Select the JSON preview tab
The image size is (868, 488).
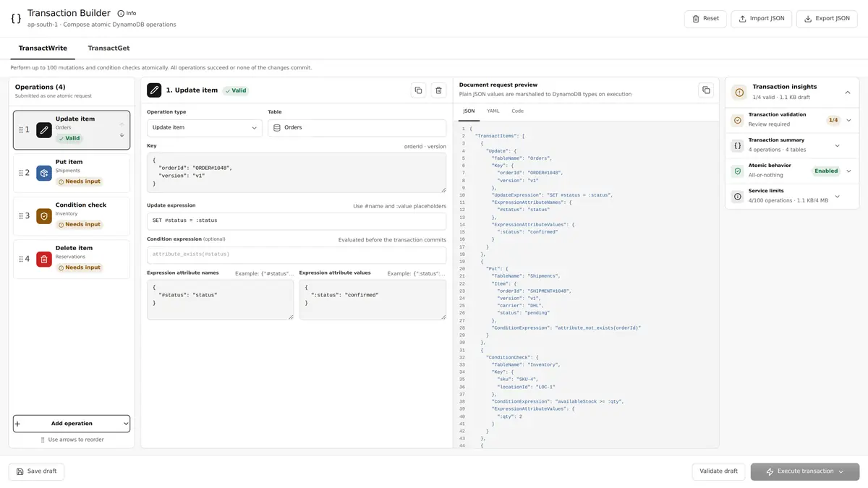point(469,111)
